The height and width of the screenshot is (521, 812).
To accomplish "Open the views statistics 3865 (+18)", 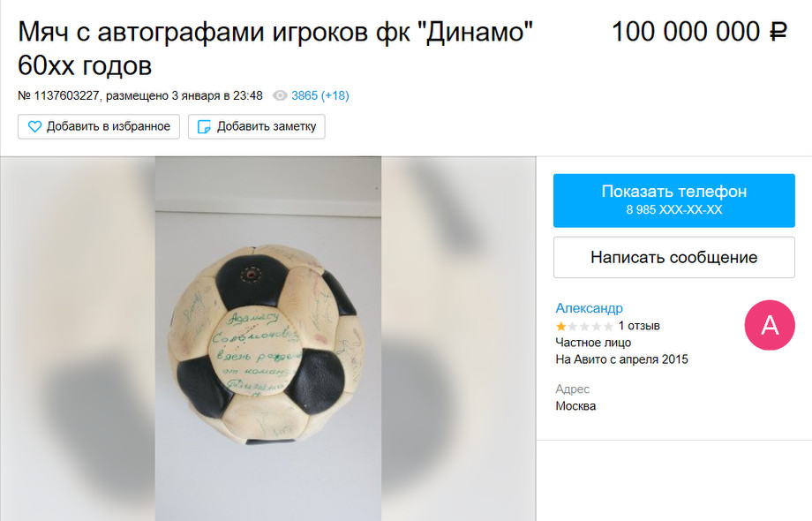I will [x=320, y=95].
